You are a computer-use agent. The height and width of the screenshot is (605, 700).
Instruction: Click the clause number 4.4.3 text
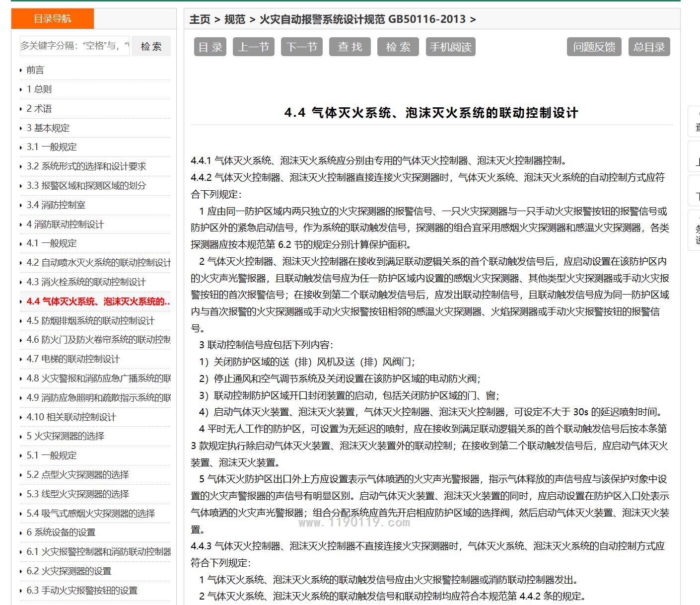pos(201,546)
